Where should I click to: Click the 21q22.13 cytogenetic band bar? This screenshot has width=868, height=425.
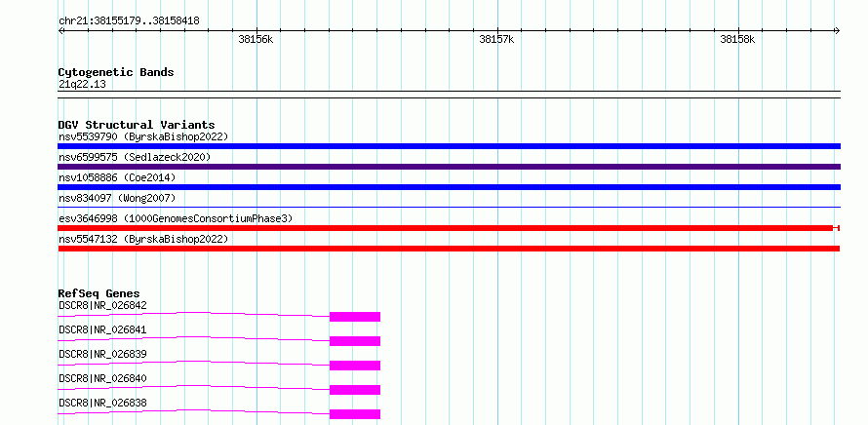(449, 95)
